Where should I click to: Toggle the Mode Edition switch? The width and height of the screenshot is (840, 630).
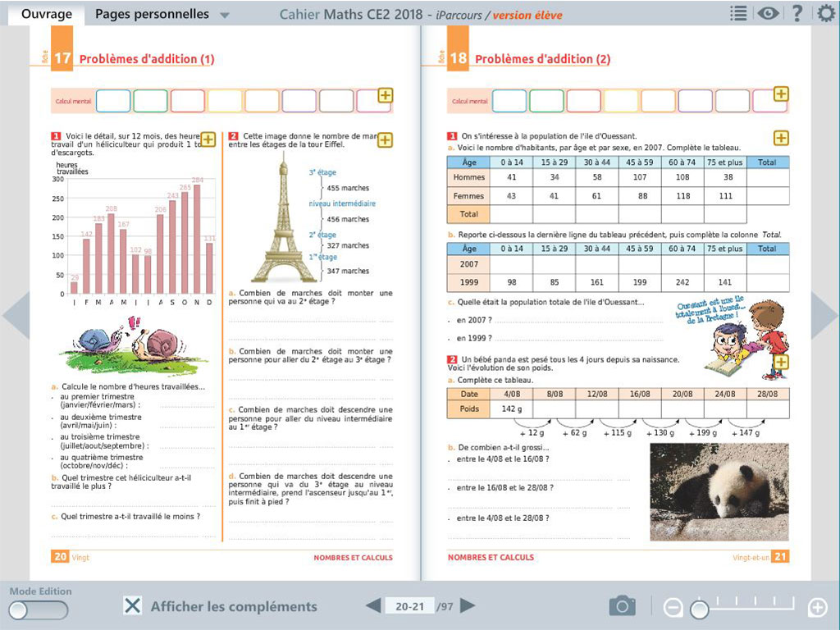coord(39,609)
